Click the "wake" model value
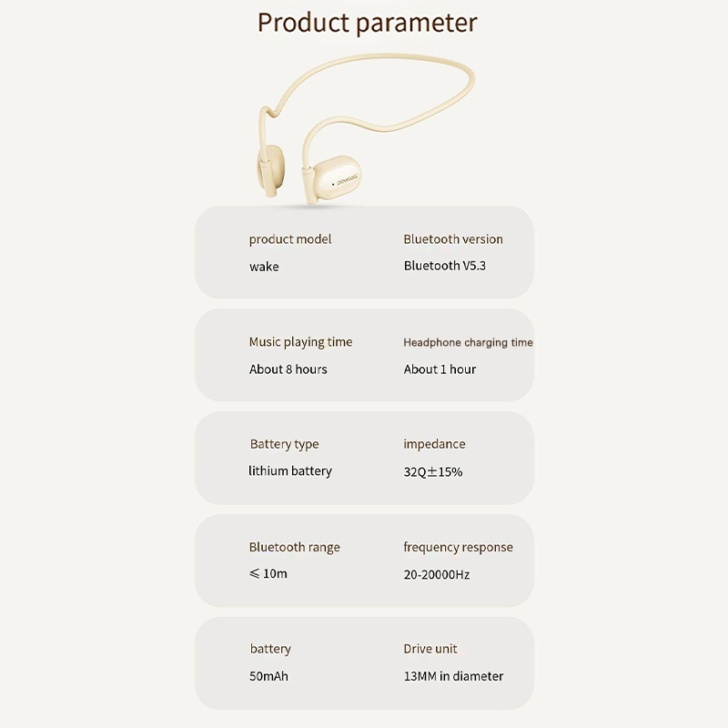728x728 pixels. click(264, 267)
